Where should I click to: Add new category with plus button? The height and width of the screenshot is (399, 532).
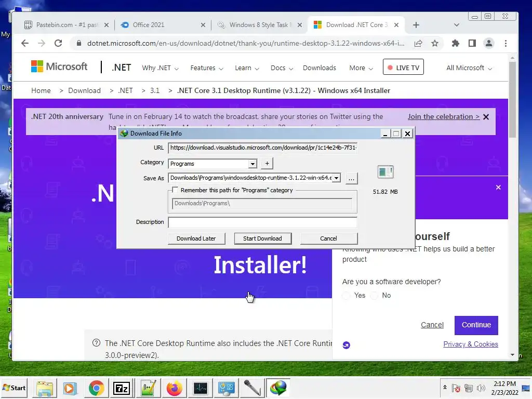[x=267, y=164]
